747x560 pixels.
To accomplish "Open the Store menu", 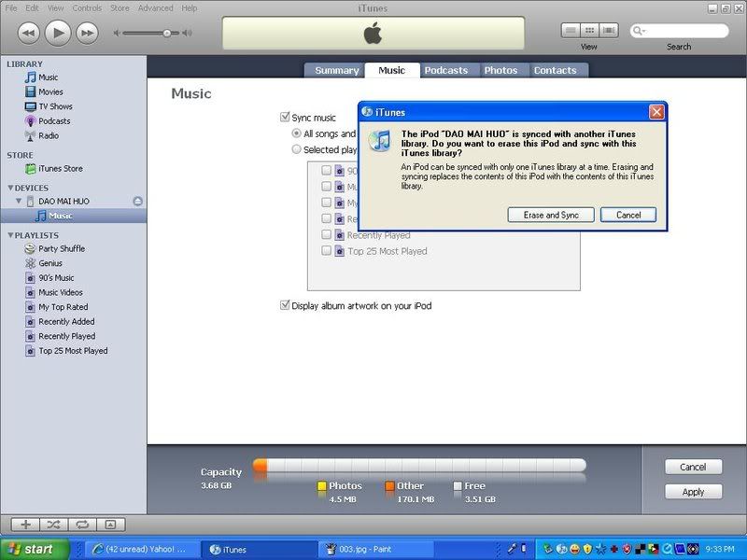I will coord(120,8).
